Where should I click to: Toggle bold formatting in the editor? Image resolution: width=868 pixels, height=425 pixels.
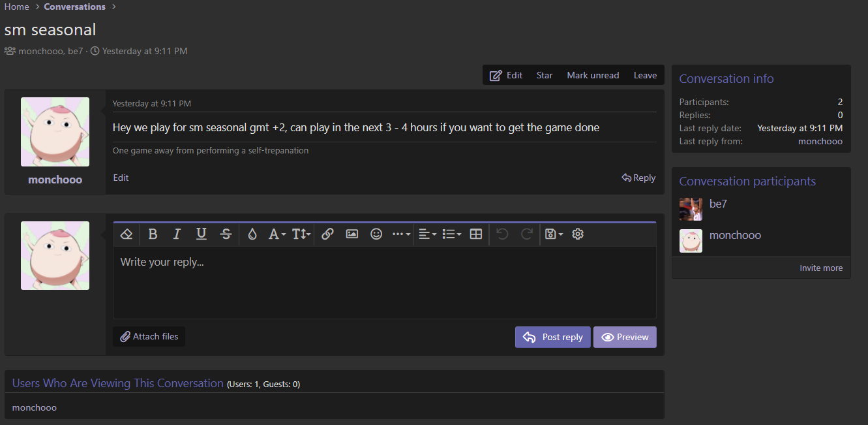click(153, 234)
